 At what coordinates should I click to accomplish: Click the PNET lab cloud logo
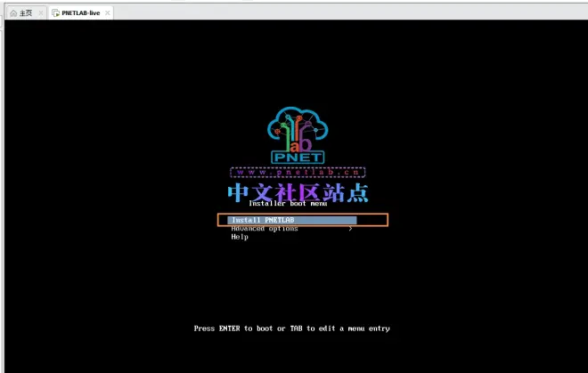(298, 135)
